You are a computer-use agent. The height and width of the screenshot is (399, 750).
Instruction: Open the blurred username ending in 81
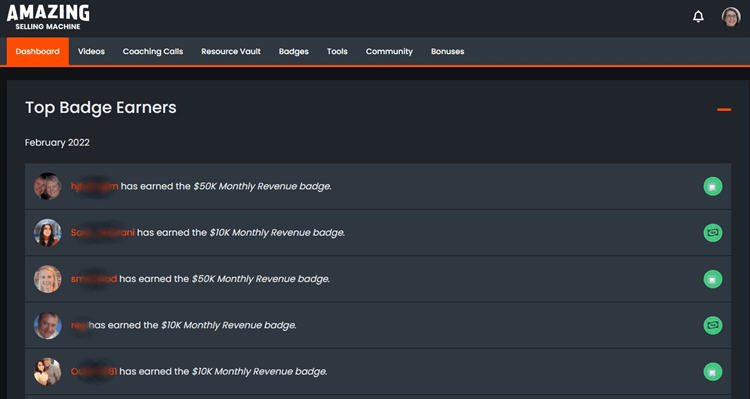pyautogui.click(x=94, y=371)
